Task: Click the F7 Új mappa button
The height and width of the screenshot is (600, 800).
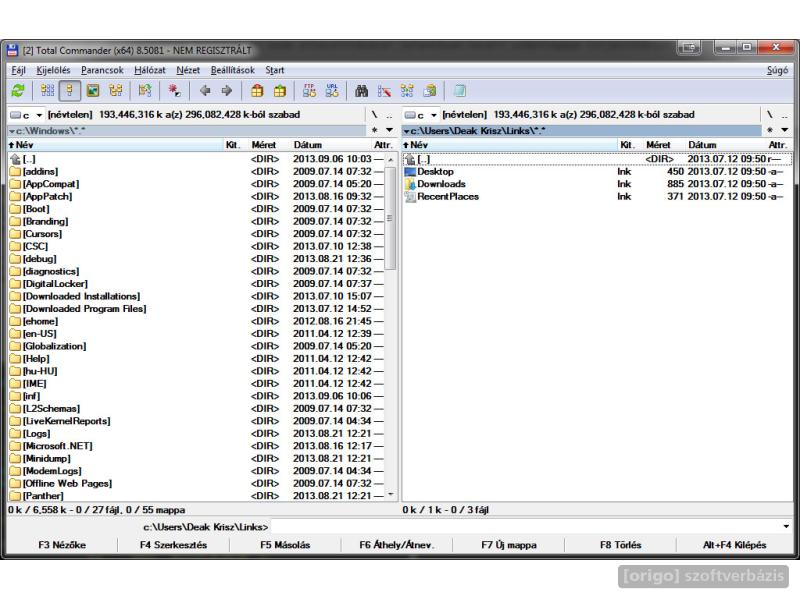Action: pos(509,545)
